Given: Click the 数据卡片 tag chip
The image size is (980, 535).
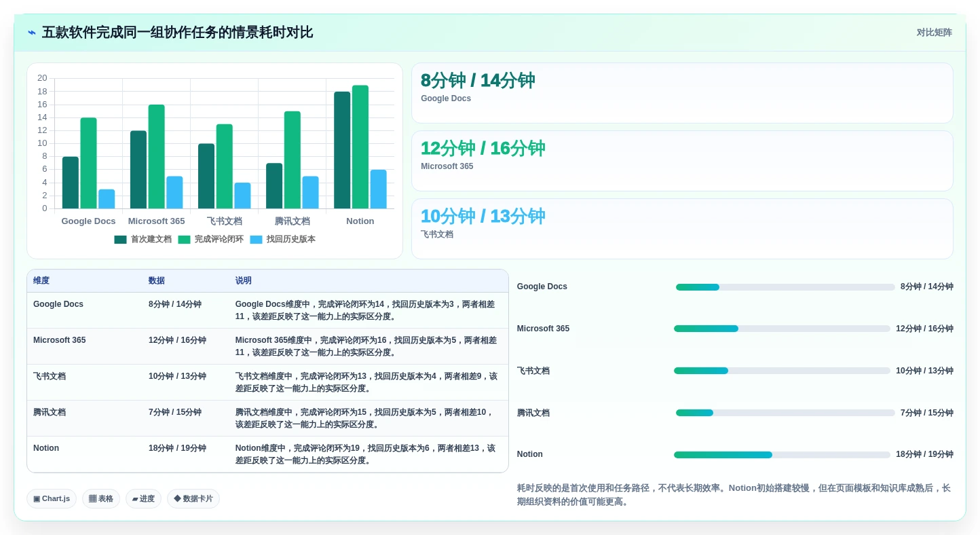Looking at the screenshot, I should (193, 499).
